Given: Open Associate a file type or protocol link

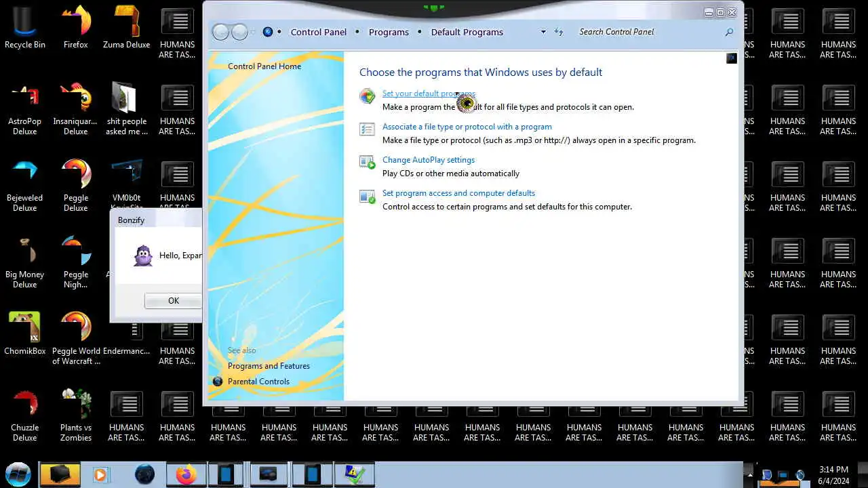Looking at the screenshot, I should (x=467, y=127).
